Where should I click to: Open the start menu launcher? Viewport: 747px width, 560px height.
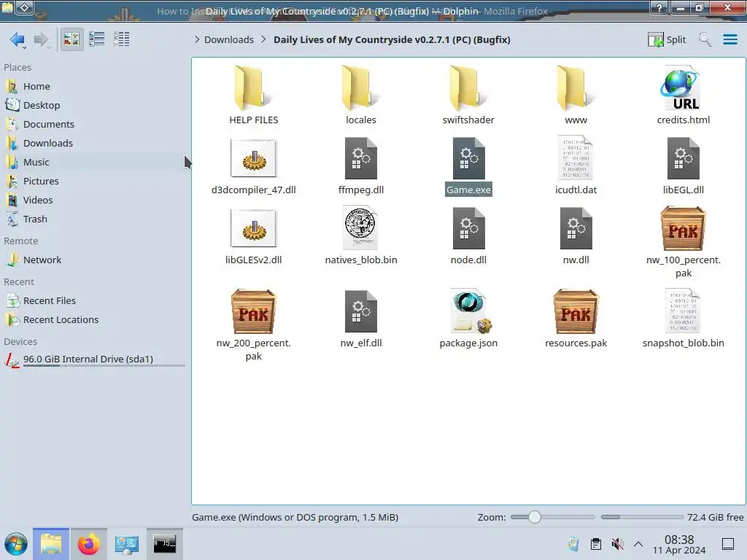(16, 544)
